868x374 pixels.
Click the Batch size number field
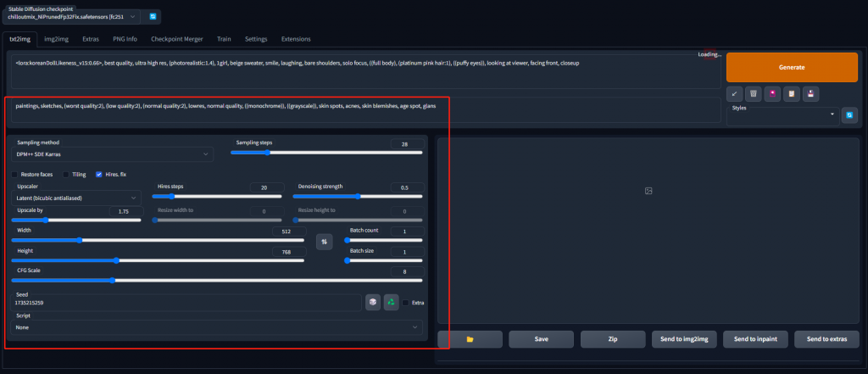coord(408,252)
